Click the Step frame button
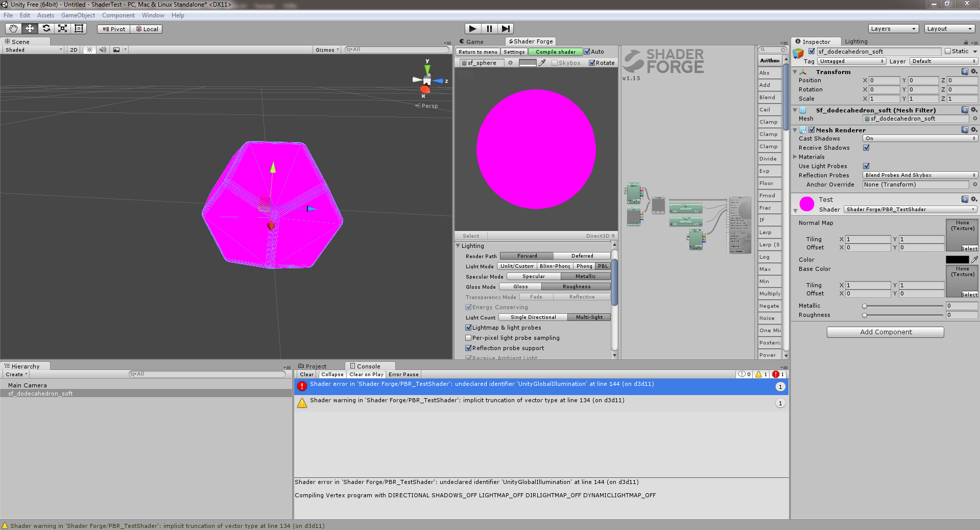The height and width of the screenshot is (530, 980). (506, 29)
